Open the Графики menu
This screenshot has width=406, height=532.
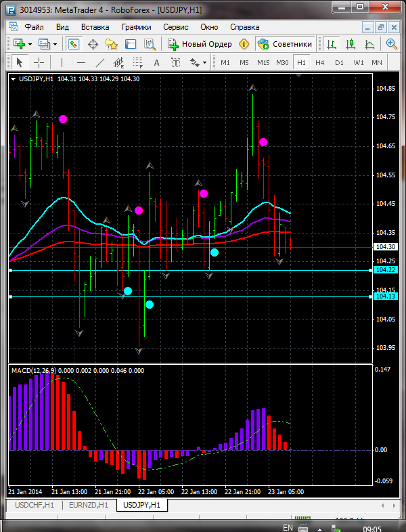click(x=136, y=27)
